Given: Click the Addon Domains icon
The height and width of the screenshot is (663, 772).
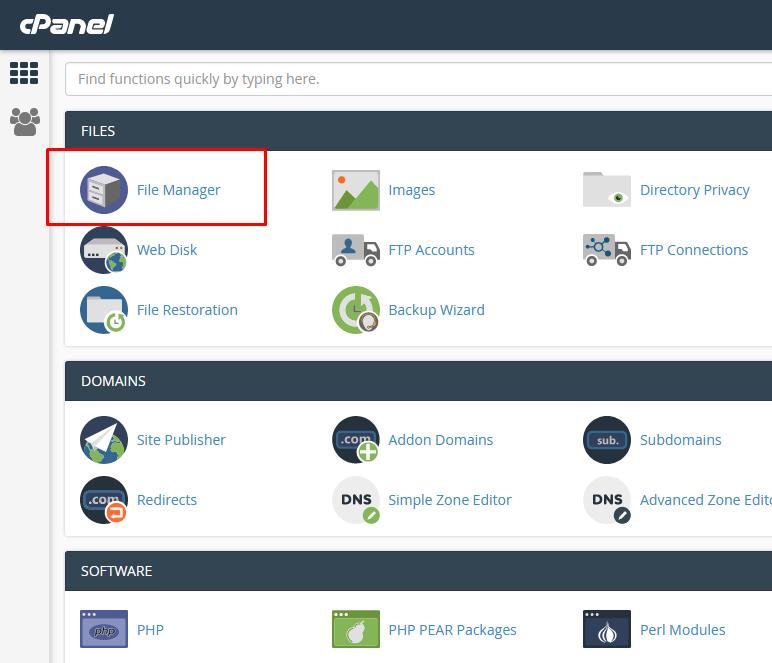Looking at the screenshot, I should tap(356, 440).
